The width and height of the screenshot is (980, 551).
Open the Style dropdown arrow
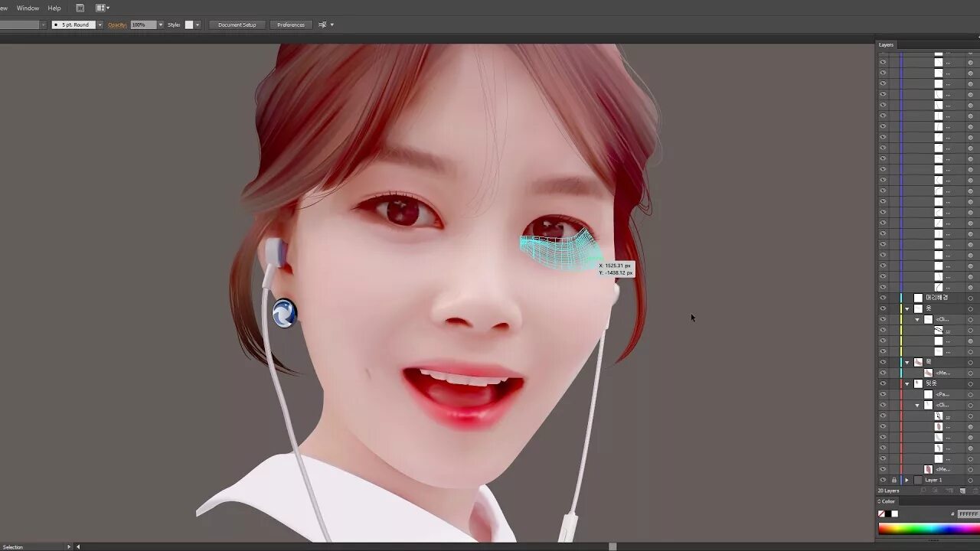click(198, 24)
